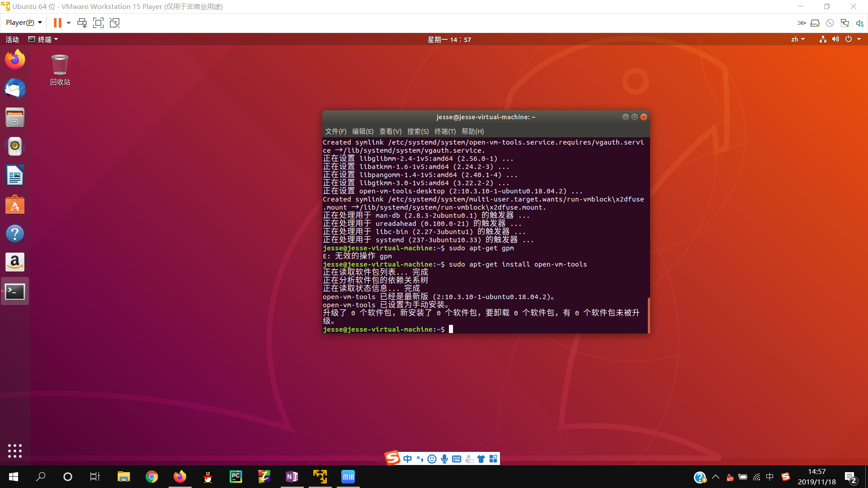
Task: Open the Rhythmbox player from the dock
Action: [x=15, y=146]
